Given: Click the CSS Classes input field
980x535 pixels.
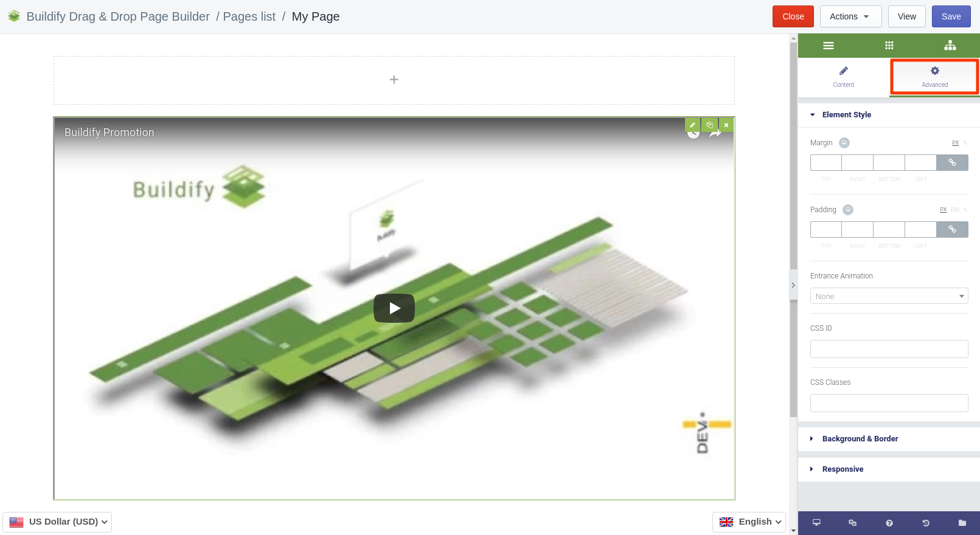Looking at the screenshot, I should pyautogui.click(x=889, y=403).
